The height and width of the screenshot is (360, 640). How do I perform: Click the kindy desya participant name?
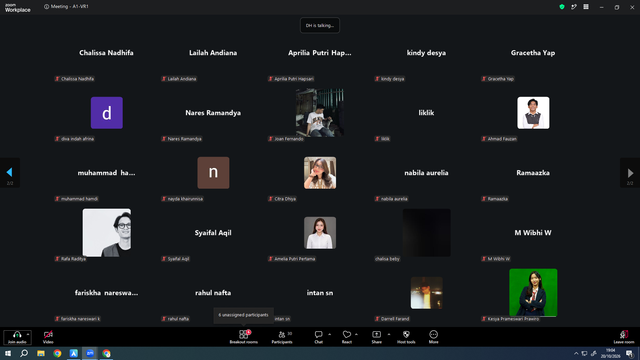point(426,53)
